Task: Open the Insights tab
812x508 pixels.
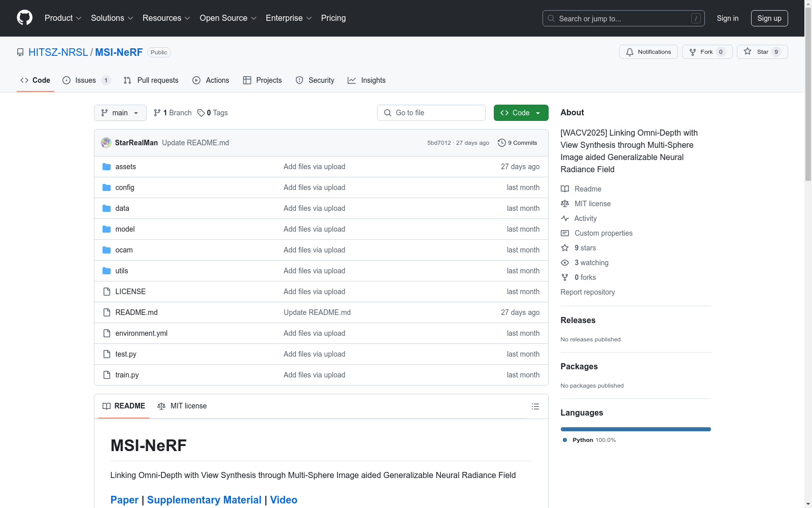Action: (x=367, y=80)
